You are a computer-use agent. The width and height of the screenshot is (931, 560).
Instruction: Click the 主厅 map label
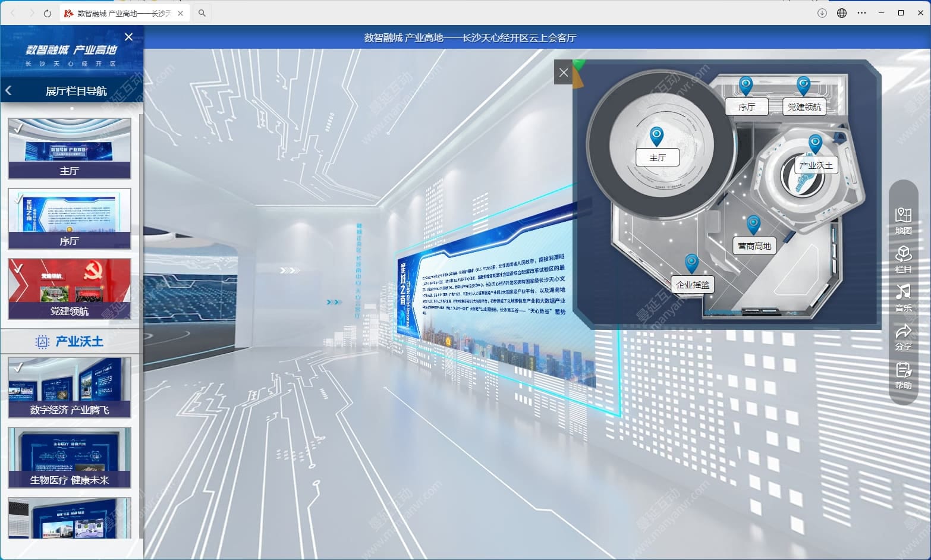pos(657,158)
